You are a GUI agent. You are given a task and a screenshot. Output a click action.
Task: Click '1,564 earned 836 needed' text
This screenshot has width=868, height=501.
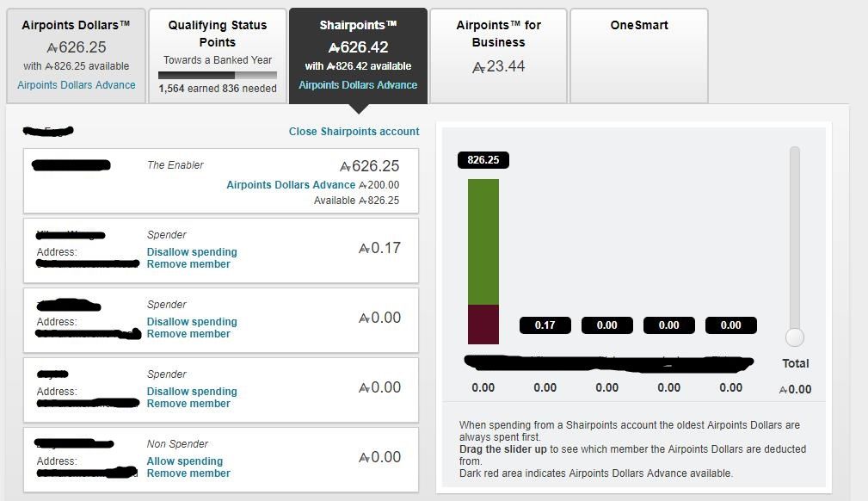218,88
